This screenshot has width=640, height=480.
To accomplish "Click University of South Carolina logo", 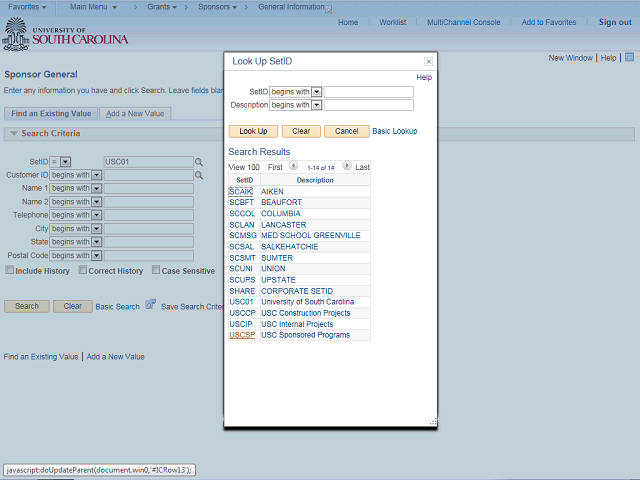I will pos(65,35).
